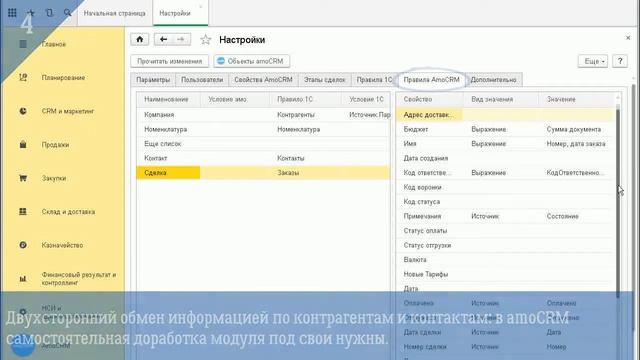Screen dimensions: 640x360
Task: Select the Дополнительно tab
Action: [x=493, y=80]
